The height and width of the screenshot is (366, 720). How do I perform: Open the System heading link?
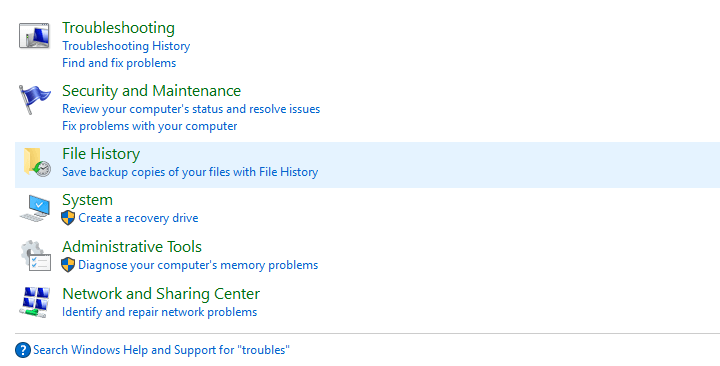pos(87,200)
